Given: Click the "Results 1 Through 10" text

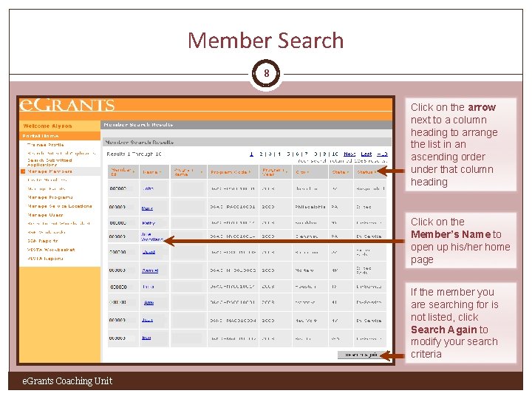Looking at the screenshot, I should (x=134, y=154).
